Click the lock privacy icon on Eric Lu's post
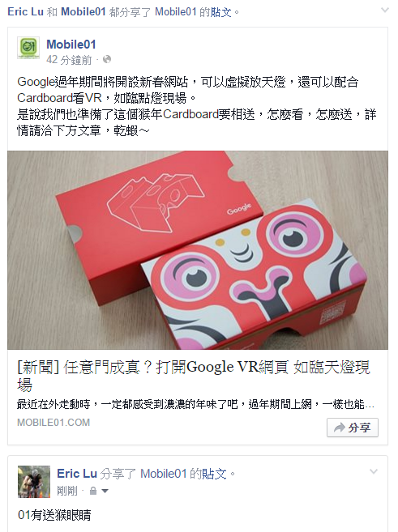398x532 pixels. click(x=93, y=491)
